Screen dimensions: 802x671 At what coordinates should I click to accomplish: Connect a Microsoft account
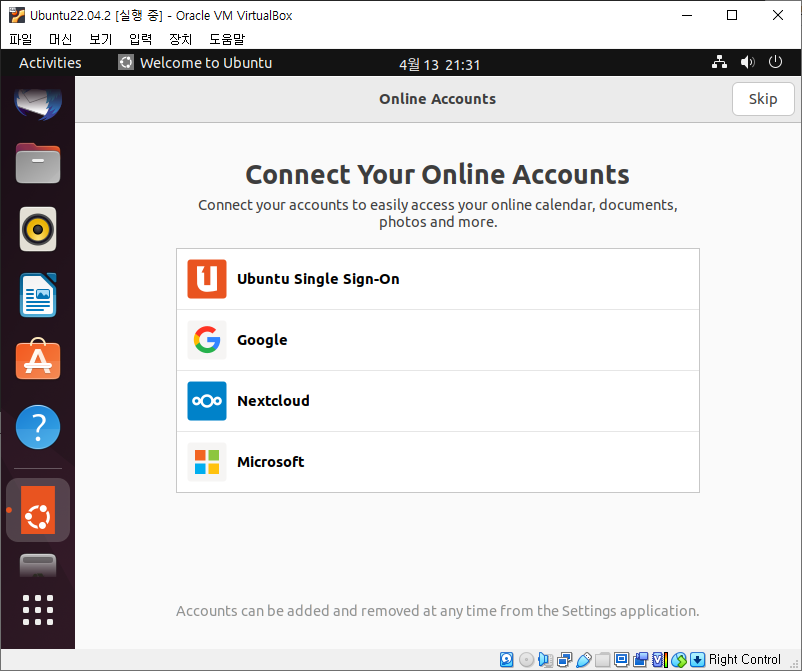click(438, 462)
